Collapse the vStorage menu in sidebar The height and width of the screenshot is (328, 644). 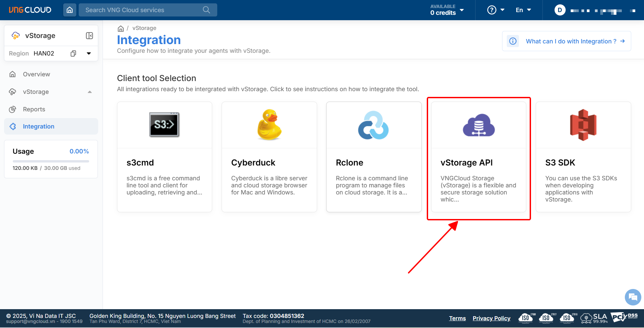click(x=89, y=92)
